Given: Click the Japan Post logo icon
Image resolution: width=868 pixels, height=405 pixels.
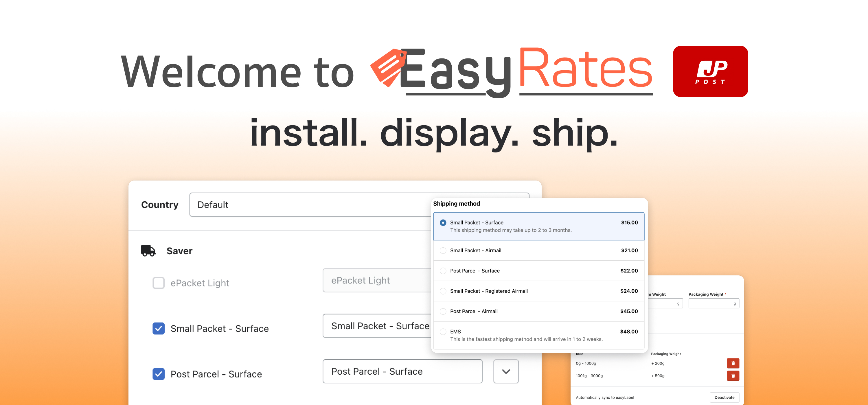Looking at the screenshot, I should 710,71.
